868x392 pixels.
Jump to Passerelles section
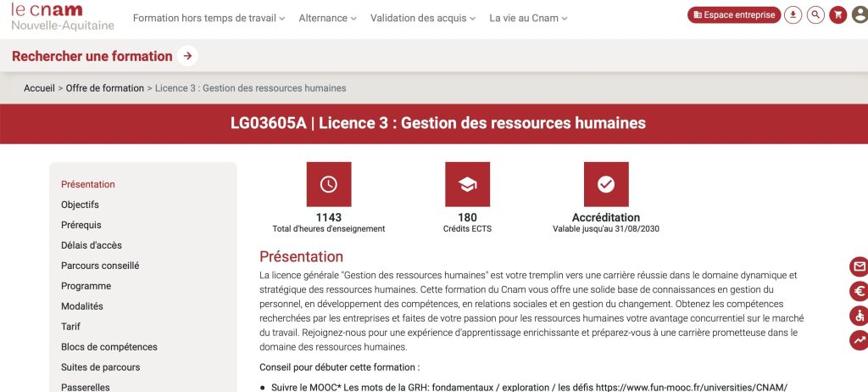click(86, 387)
